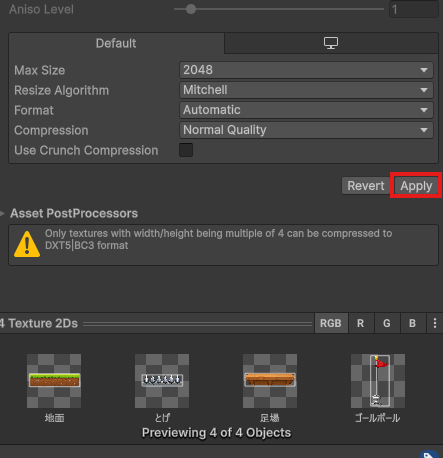Screen dimensions: 443x458
Task: Toggle the RGB channel preview
Action: pos(331,323)
